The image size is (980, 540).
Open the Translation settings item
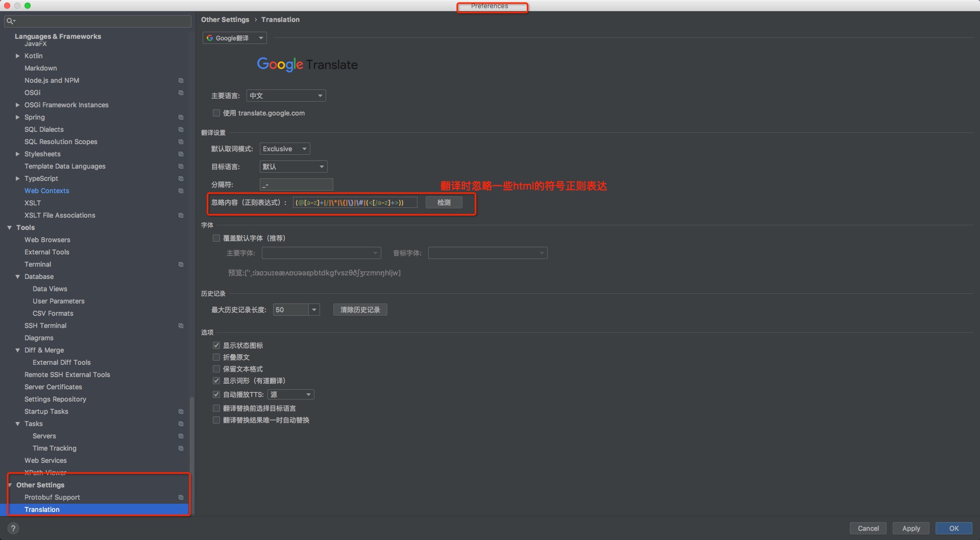point(94,510)
